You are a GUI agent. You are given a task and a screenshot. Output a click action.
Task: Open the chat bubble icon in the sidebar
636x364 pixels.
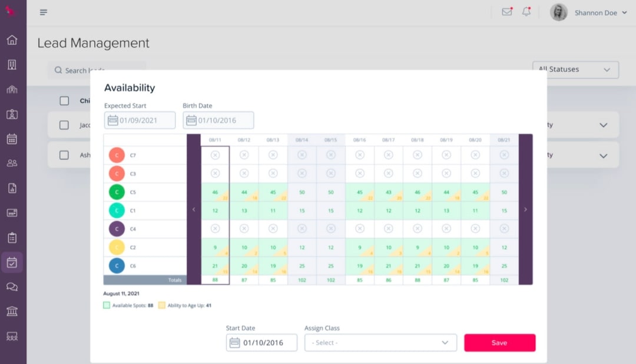coord(12,287)
